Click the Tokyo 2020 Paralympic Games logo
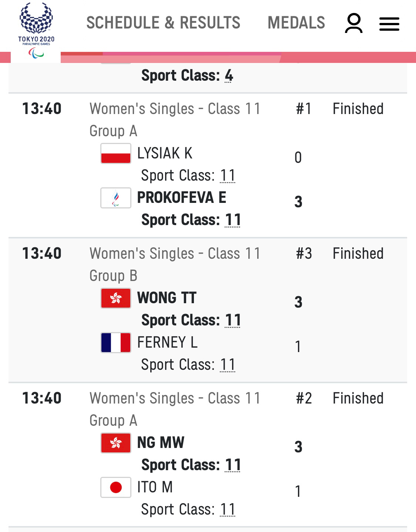The width and height of the screenshot is (416, 532). point(36,30)
